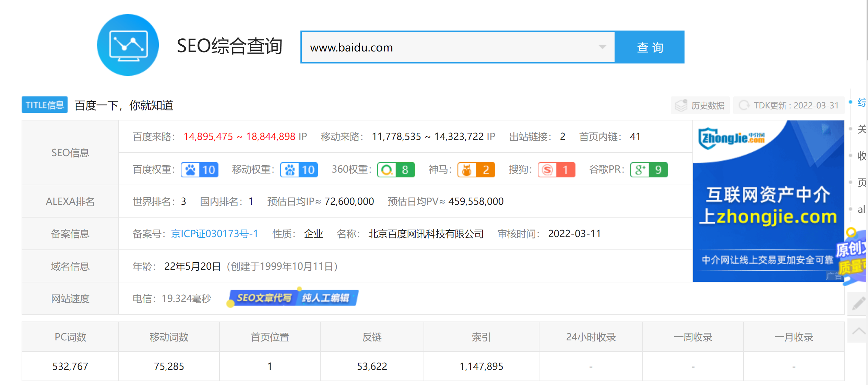
Task: Click 世界排名 value 3
Action: tap(183, 201)
